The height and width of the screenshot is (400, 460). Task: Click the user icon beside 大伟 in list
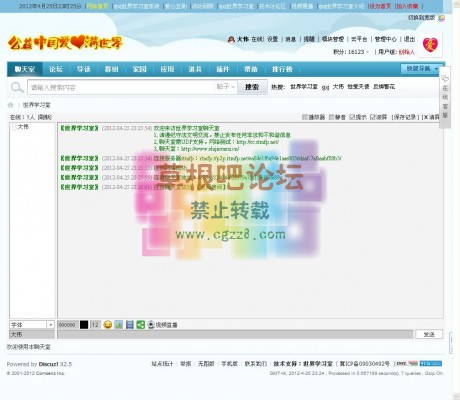(14, 127)
